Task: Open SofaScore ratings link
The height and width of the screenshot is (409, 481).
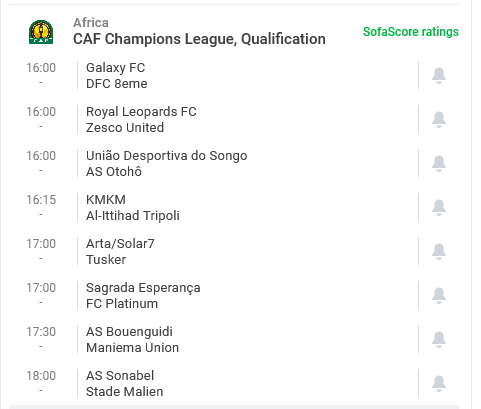Action: 411,32
